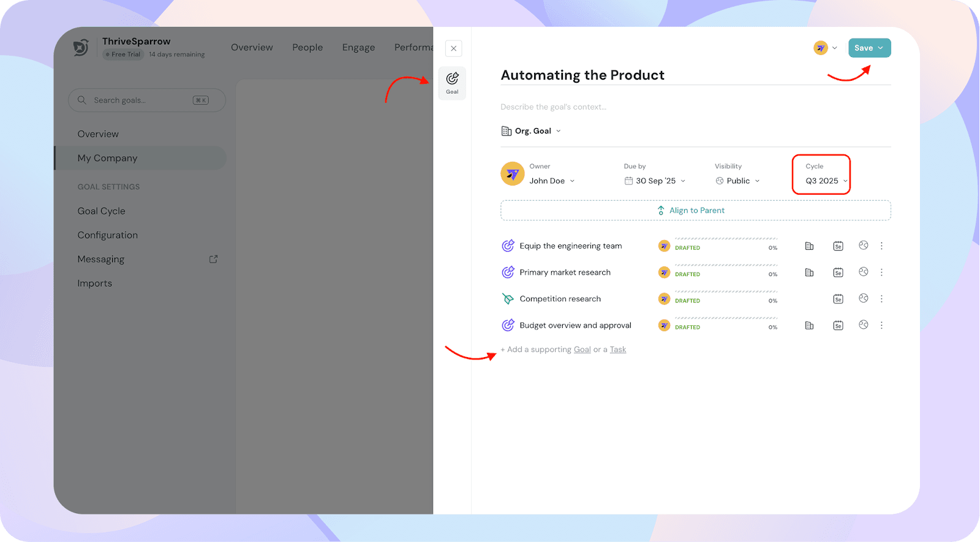Screen dimensions: 980x542
Task: Open the Due by date picker 30 Sep '25
Action: 655,181
